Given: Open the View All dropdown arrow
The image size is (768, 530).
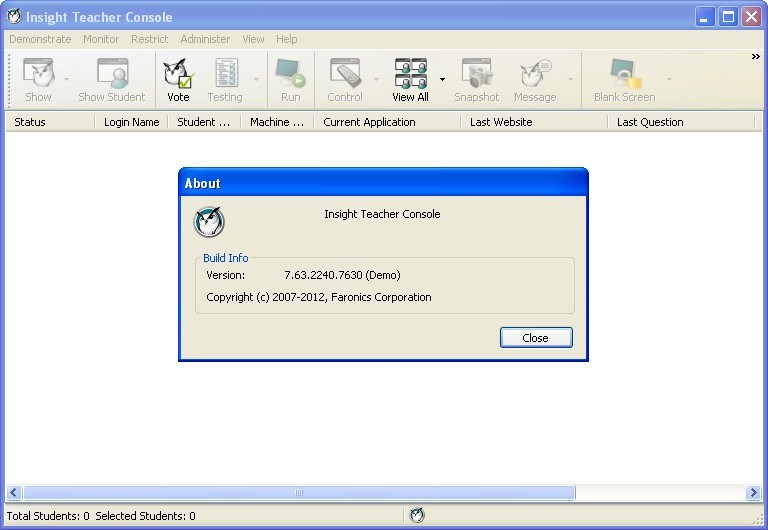Looking at the screenshot, I should tap(442, 79).
